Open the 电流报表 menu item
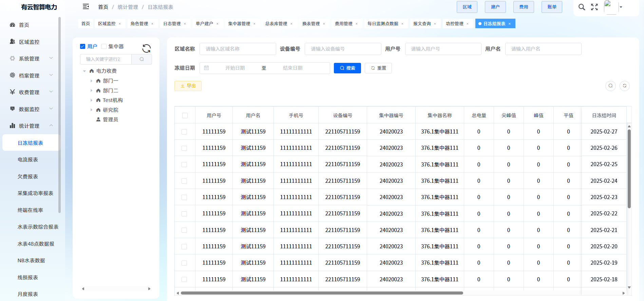The width and height of the screenshot is (644, 301). point(28,160)
